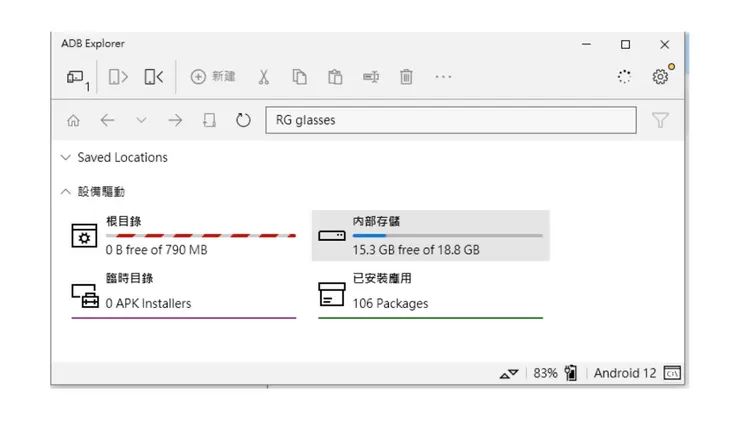Open the navigation history dropdown chevron
The height and width of the screenshot is (422, 740).
point(141,121)
